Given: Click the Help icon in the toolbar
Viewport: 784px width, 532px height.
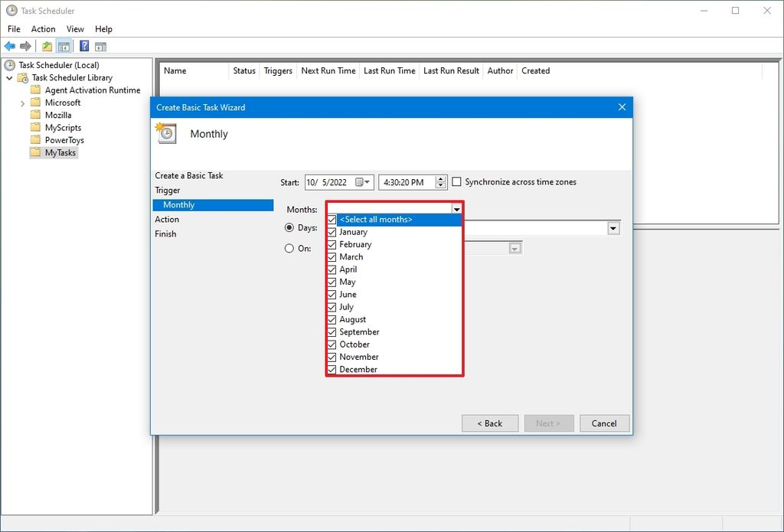Looking at the screenshot, I should pyautogui.click(x=83, y=44).
